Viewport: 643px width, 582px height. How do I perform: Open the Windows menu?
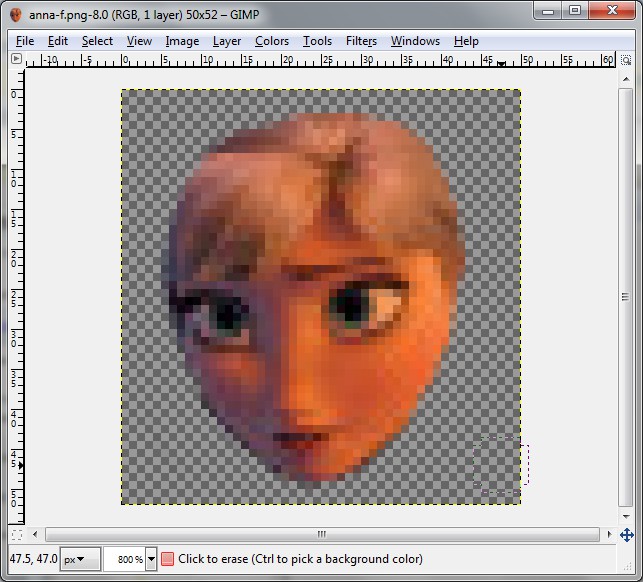[415, 41]
